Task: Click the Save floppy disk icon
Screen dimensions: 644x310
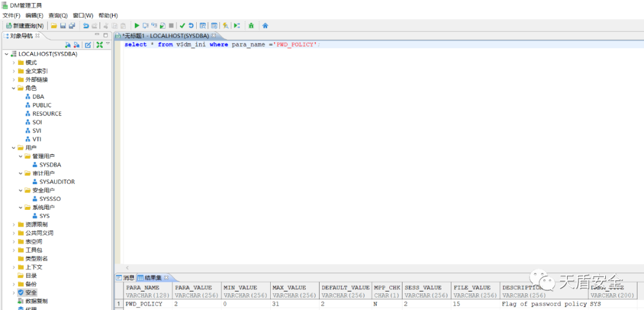Action: 63,26
